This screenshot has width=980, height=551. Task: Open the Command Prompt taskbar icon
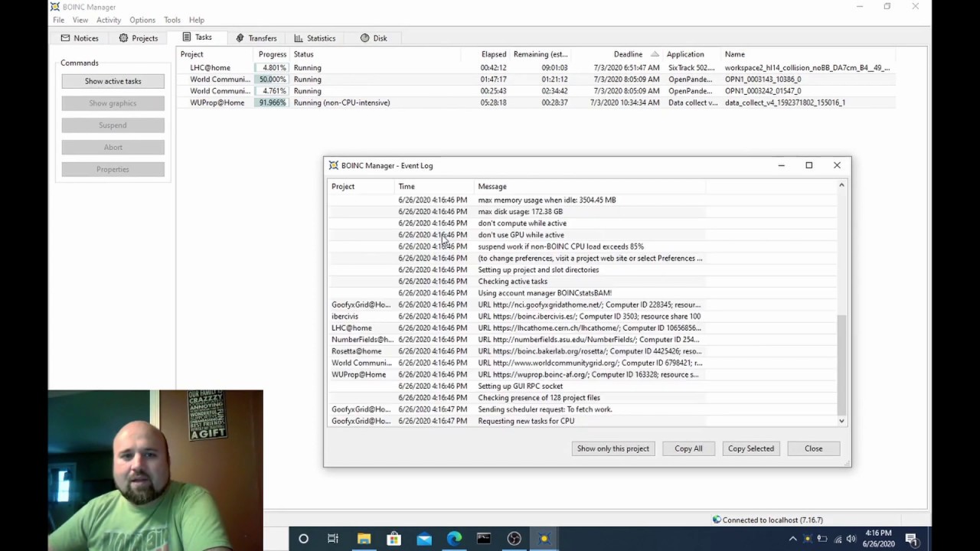pyautogui.click(x=484, y=539)
